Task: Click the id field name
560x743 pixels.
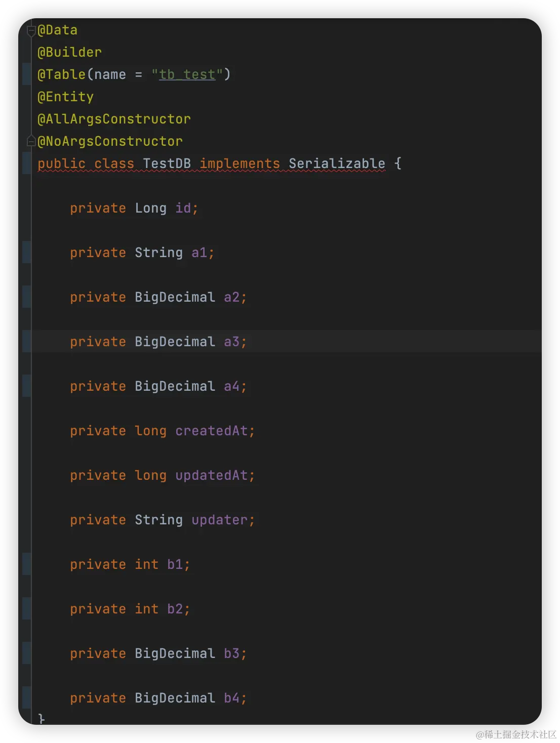Action: (183, 208)
